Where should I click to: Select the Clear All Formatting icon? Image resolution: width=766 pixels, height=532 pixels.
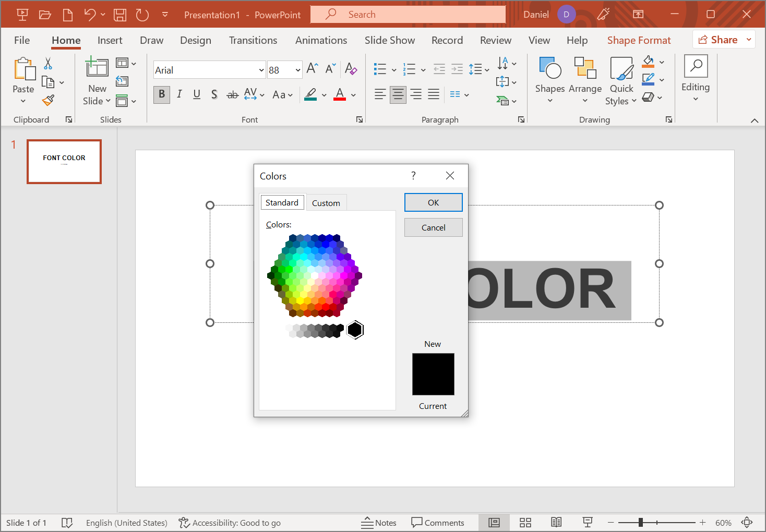(x=351, y=69)
